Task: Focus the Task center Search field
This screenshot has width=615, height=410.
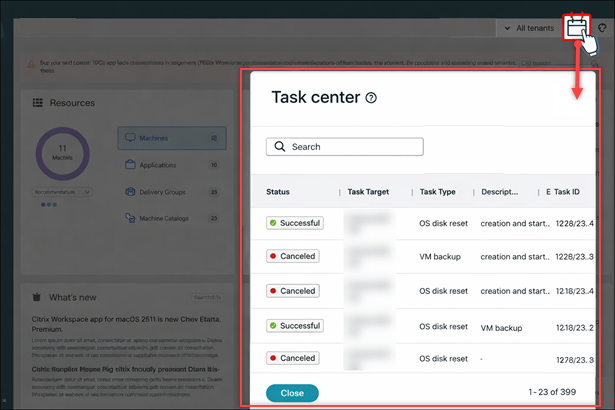Action: click(x=345, y=147)
